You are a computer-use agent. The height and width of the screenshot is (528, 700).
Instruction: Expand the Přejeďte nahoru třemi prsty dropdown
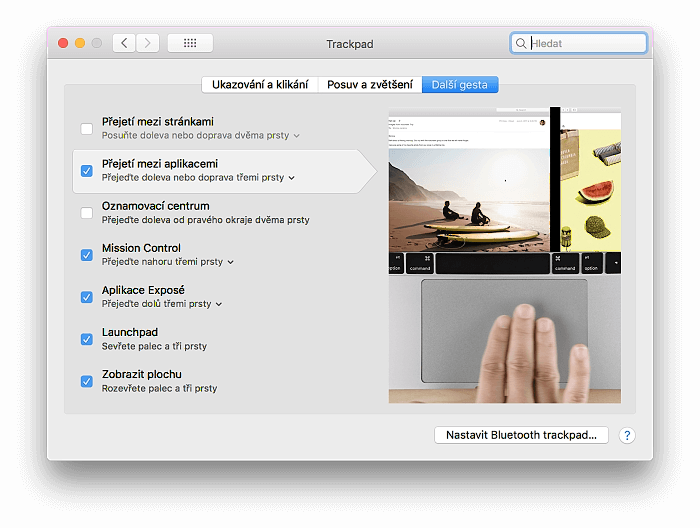coord(167,262)
